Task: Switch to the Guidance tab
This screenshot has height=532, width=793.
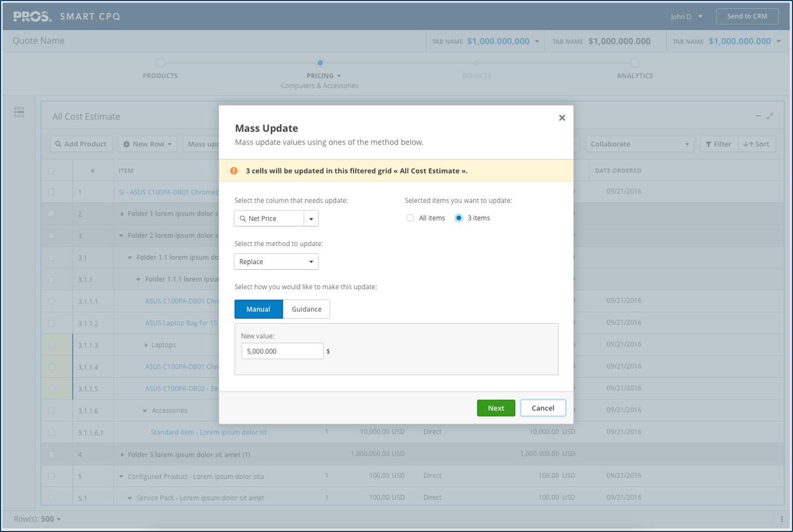Action: [x=306, y=309]
